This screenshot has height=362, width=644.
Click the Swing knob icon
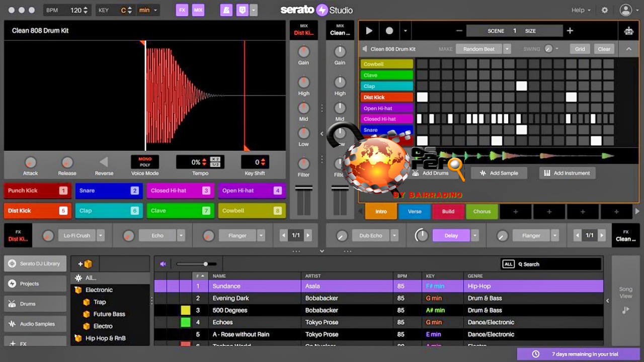click(548, 49)
